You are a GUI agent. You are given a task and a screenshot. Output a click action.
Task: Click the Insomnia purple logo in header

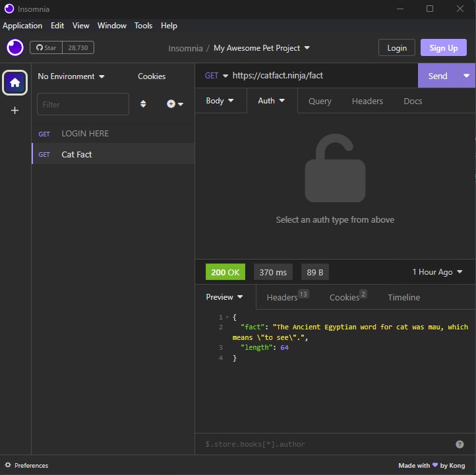click(x=15, y=47)
